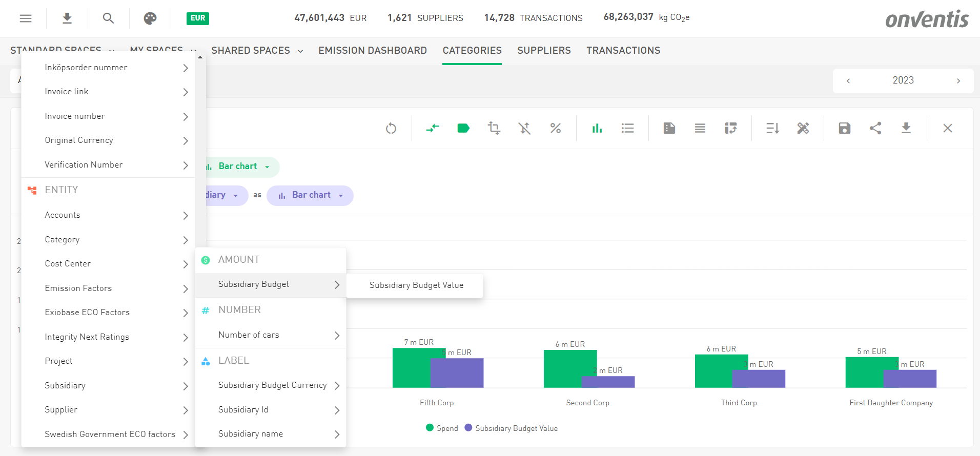
Task: Open the purple Bar chart dropdown
Action: pyautogui.click(x=310, y=195)
